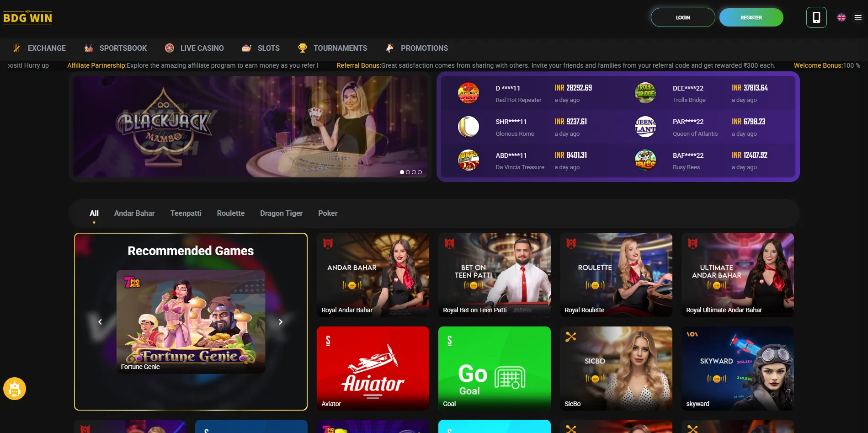
Task: Click the Promotions megaphone icon
Action: point(390,48)
